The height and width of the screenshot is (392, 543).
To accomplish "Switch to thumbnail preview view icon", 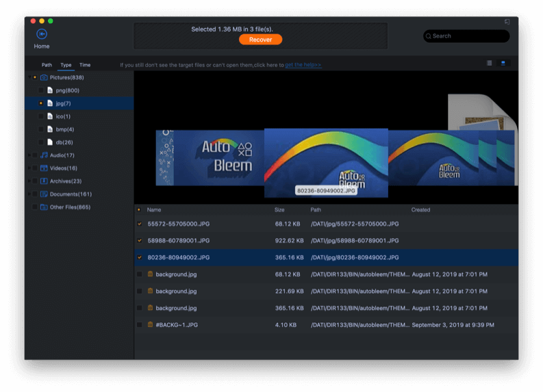I will point(503,63).
